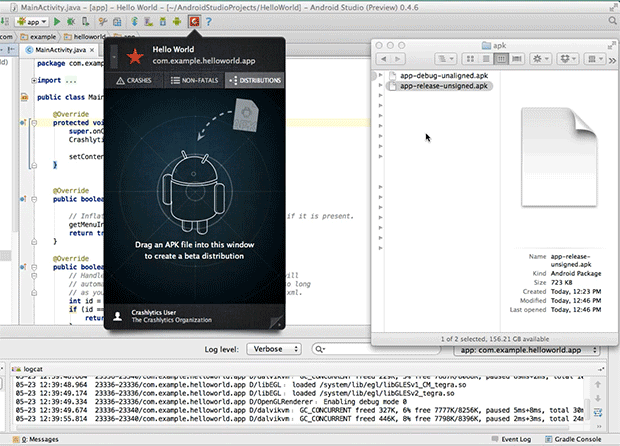
Task: Click the Debug bug icon in the toolbar
Action: click(73, 20)
